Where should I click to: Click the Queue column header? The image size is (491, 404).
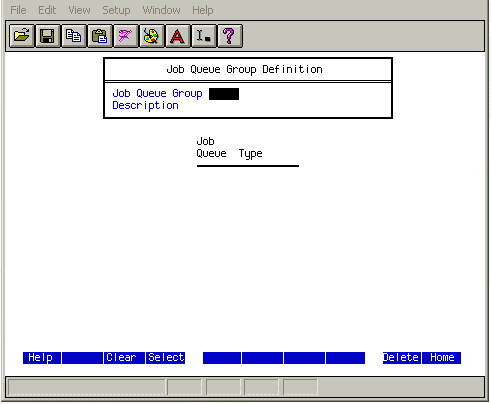point(211,154)
